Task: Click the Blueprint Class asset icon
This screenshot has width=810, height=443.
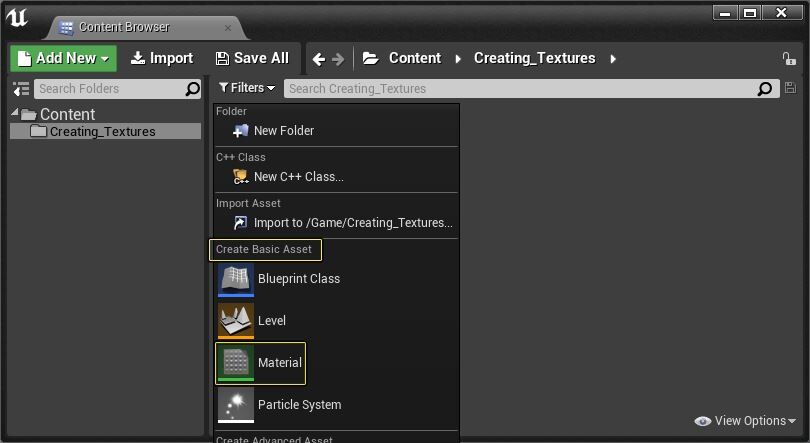Action: (x=236, y=280)
